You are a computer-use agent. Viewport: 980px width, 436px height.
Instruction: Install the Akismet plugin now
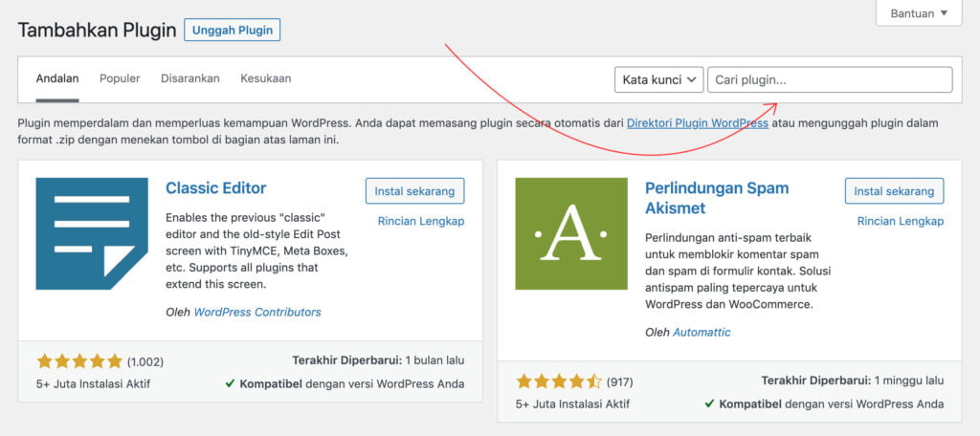895,191
